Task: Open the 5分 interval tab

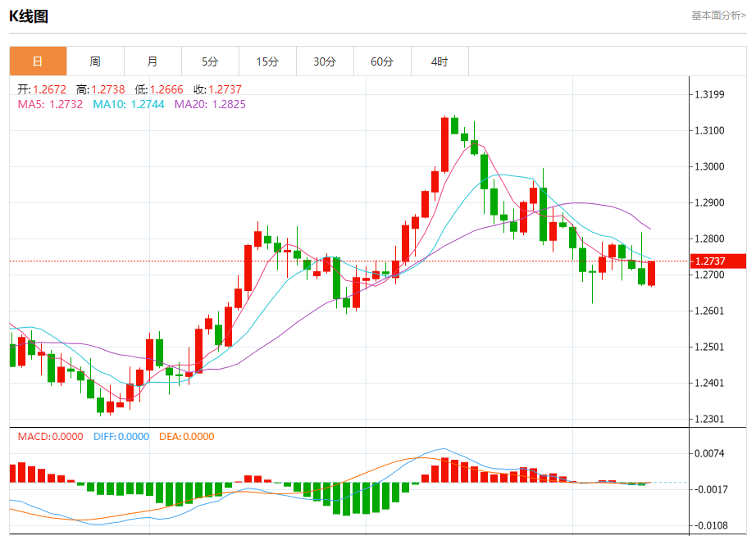Action: (x=210, y=61)
